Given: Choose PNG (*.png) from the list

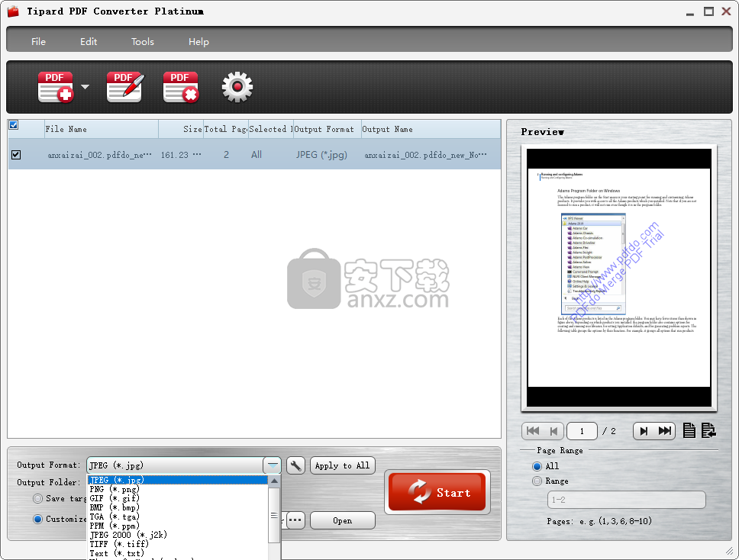Looking at the screenshot, I should (x=178, y=489).
